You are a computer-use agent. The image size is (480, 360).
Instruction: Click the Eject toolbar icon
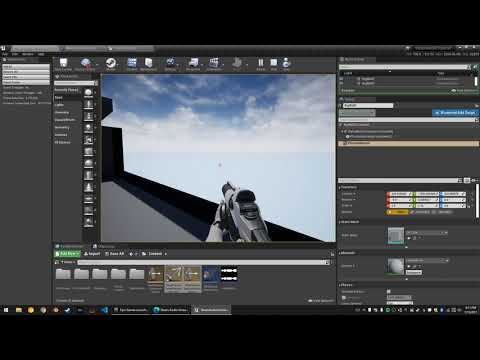tap(286, 63)
